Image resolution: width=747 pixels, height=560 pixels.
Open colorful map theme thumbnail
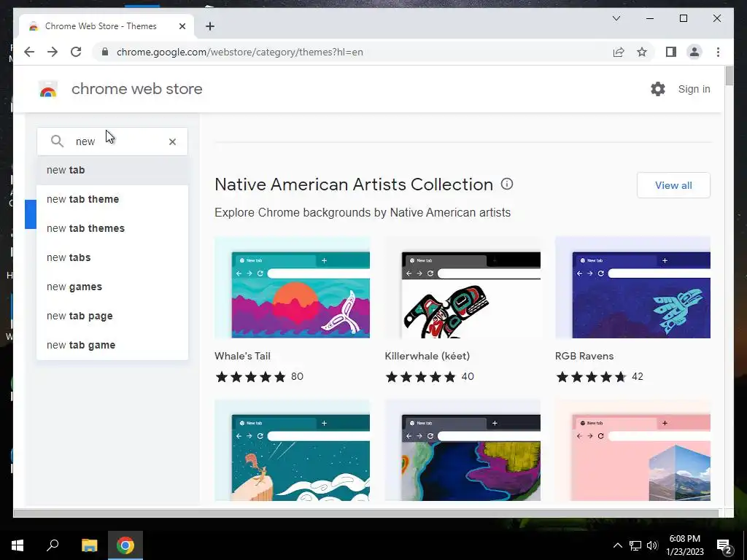462,450
